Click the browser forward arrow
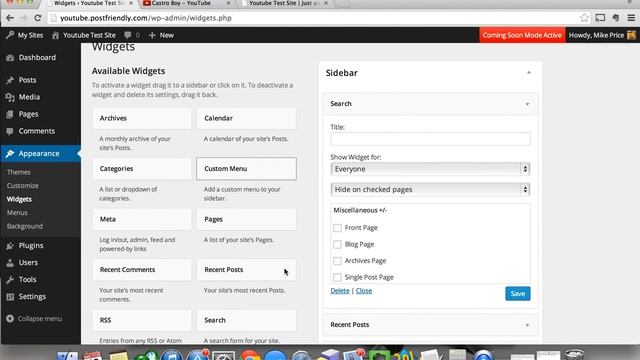Image resolution: width=640 pixels, height=360 pixels. 23,18
